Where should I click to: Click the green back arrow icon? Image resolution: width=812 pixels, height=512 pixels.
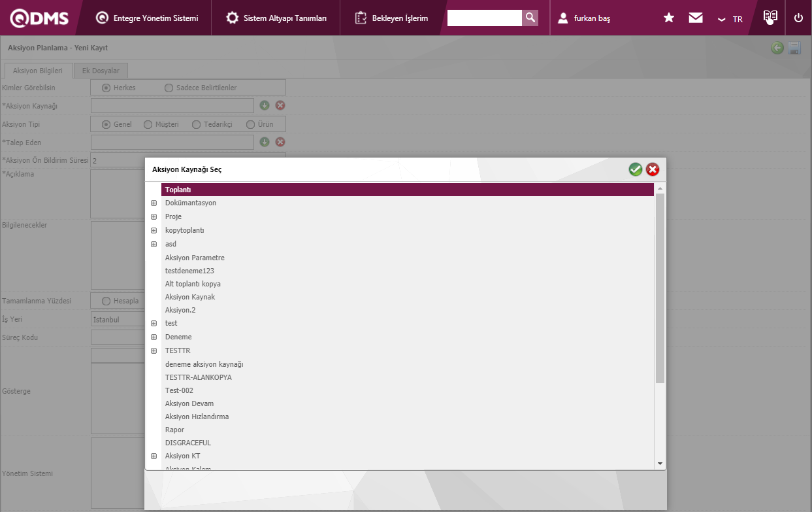tap(777, 48)
